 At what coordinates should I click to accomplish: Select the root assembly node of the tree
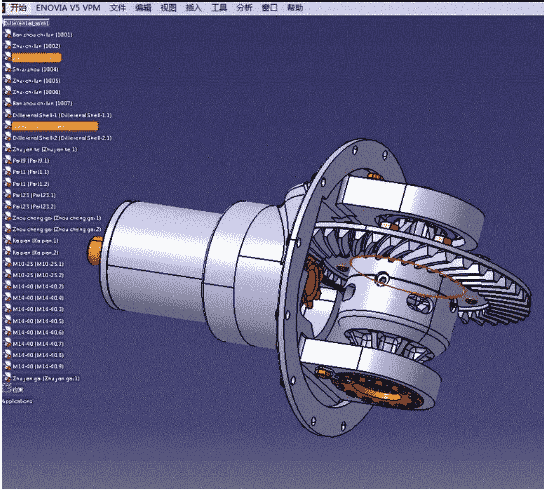click(26, 23)
